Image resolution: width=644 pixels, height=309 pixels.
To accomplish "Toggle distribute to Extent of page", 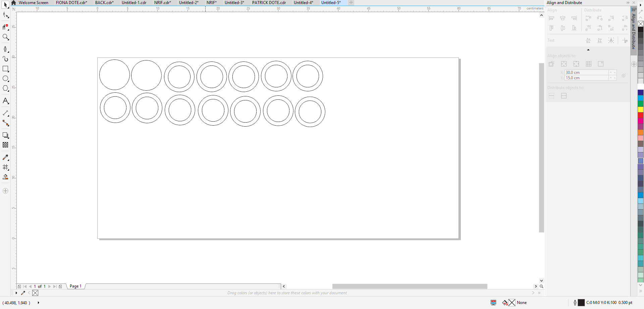I will 564,96.
